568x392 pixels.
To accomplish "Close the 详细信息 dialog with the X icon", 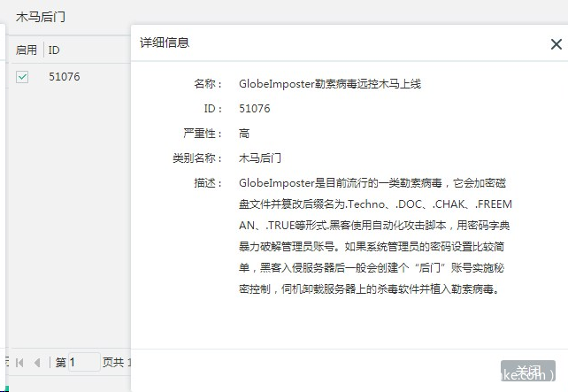I will [556, 44].
